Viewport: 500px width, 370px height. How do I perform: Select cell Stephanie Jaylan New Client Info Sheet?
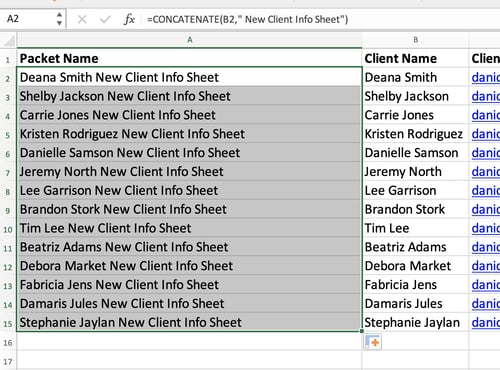(189, 322)
